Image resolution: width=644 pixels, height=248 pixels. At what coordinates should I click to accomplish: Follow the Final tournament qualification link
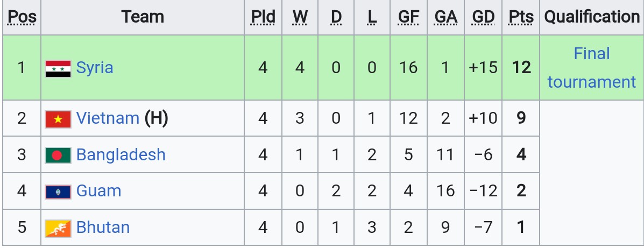(x=591, y=68)
